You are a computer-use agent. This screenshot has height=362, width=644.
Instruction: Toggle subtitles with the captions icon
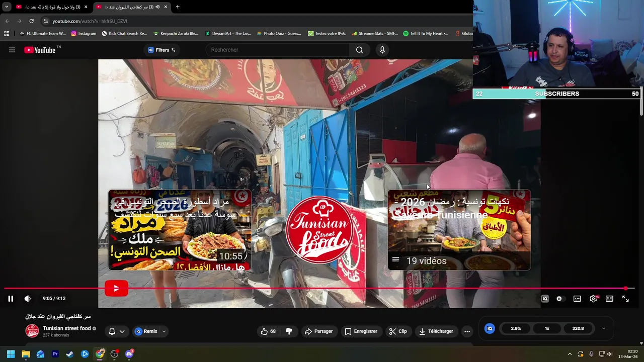pyautogui.click(x=577, y=299)
